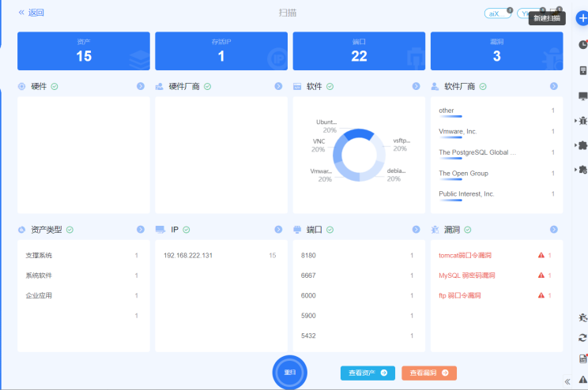Click the 查看资产 button
The height and width of the screenshot is (390, 588).
(367, 373)
